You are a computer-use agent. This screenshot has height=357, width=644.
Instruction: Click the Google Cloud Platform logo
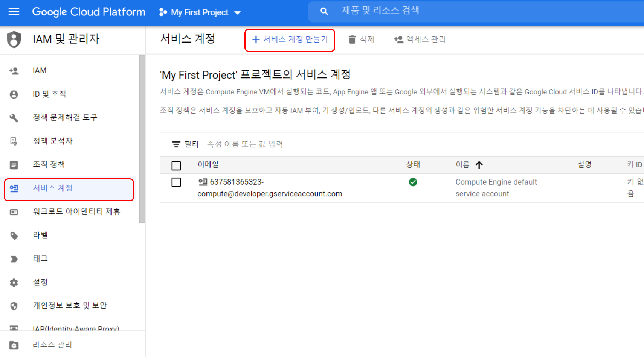click(89, 12)
